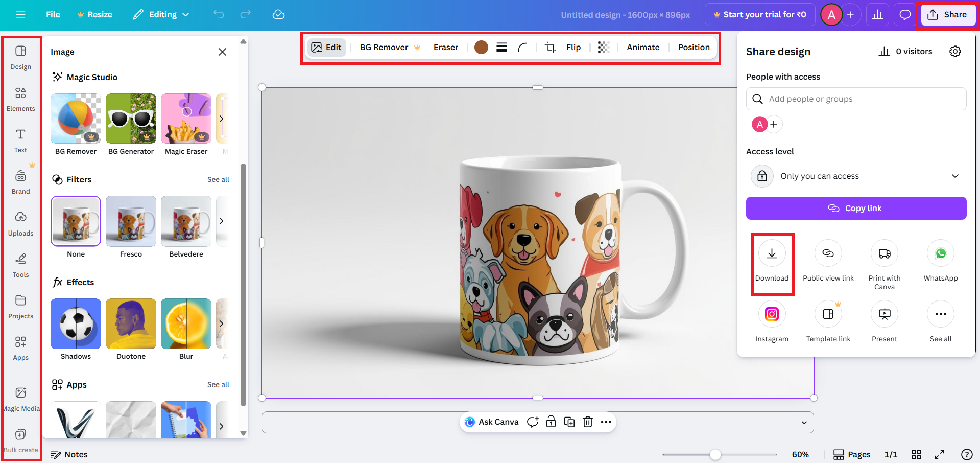Switch to the Edit tab in the image toolbar

(x=327, y=47)
